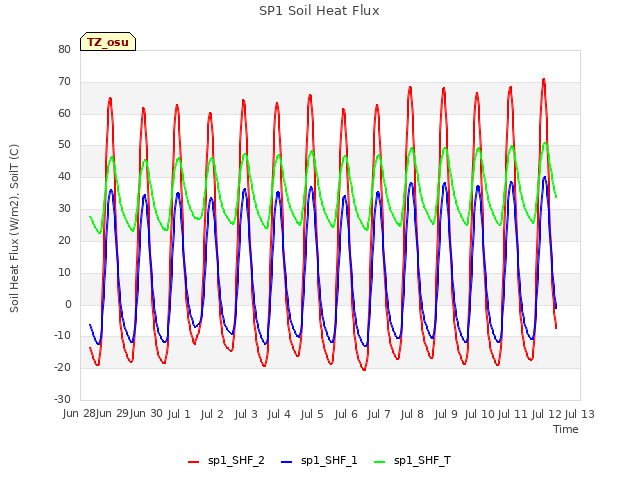Click the -10 y-axis tick value
640x480 pixels.
tap(62, 336)
